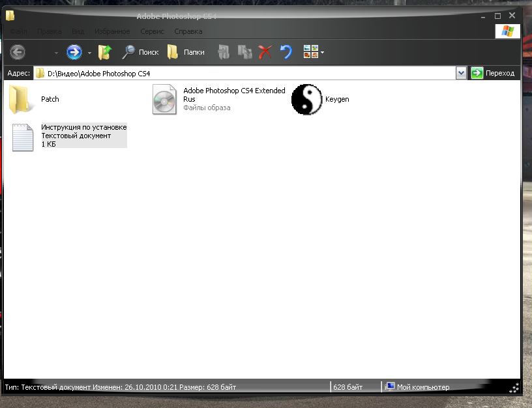Delete selected file with red X
The width and height of the screenshot is (532, 408).
click(265, 52)
